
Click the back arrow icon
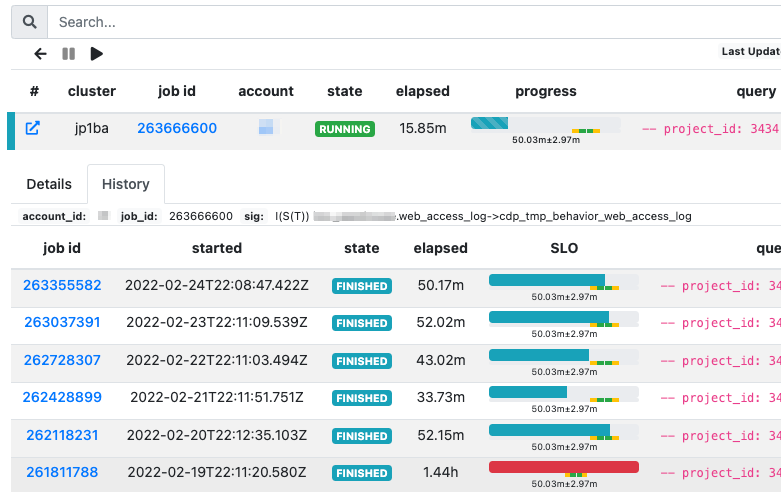click(x=40, y=54)
